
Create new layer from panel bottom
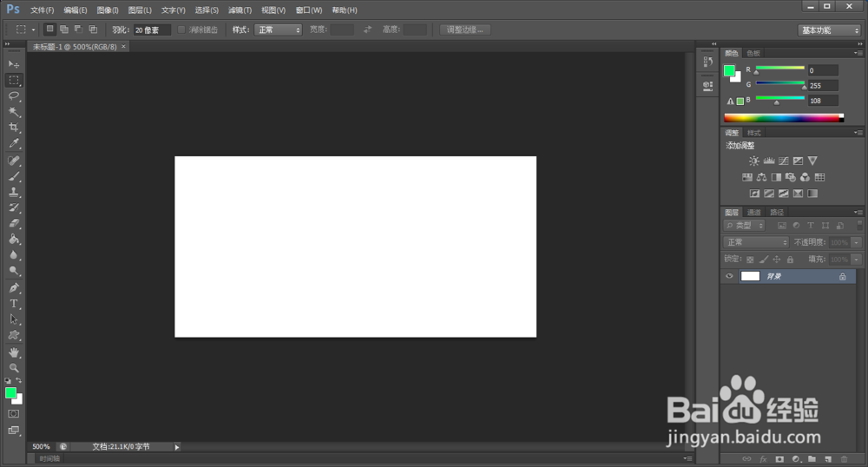pyautogui.click(x=828, y=459)
